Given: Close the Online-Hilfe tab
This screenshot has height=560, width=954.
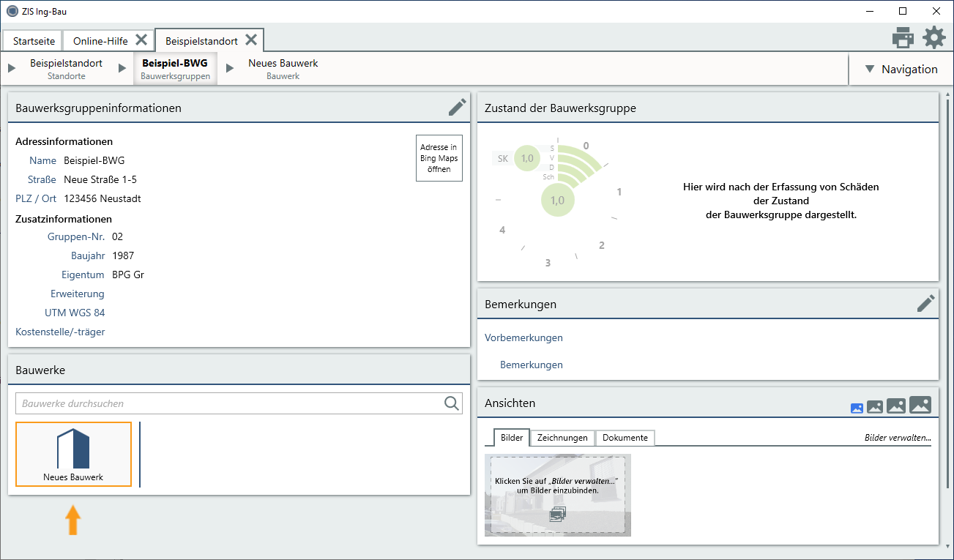Looking at the screenshot, I should pos(141,40).
